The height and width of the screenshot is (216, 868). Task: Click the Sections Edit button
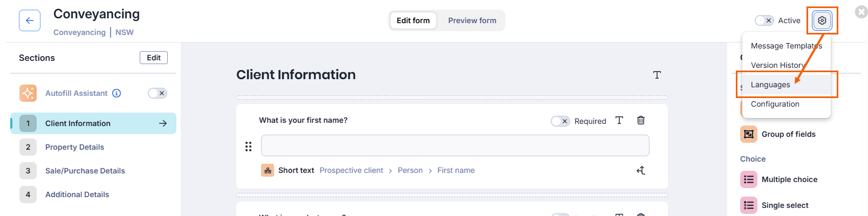coord(154,58)
